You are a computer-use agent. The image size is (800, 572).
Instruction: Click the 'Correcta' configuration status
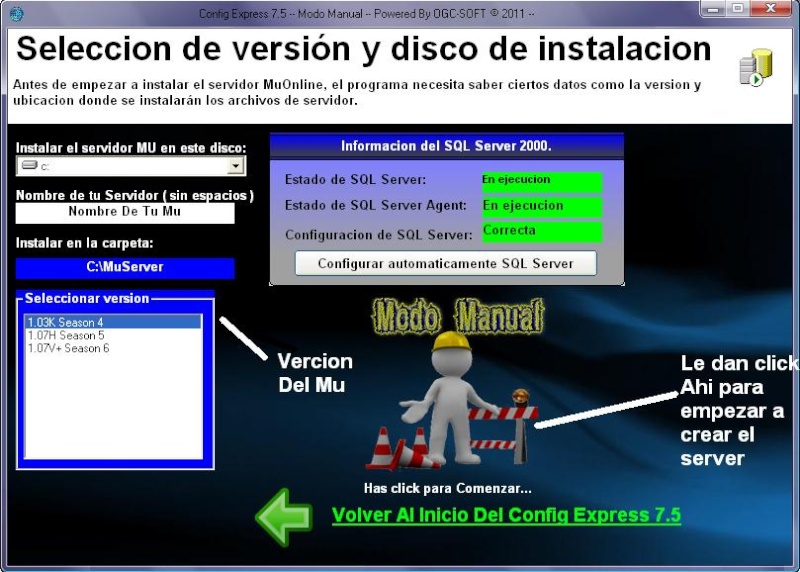click(x=542, y=232)
